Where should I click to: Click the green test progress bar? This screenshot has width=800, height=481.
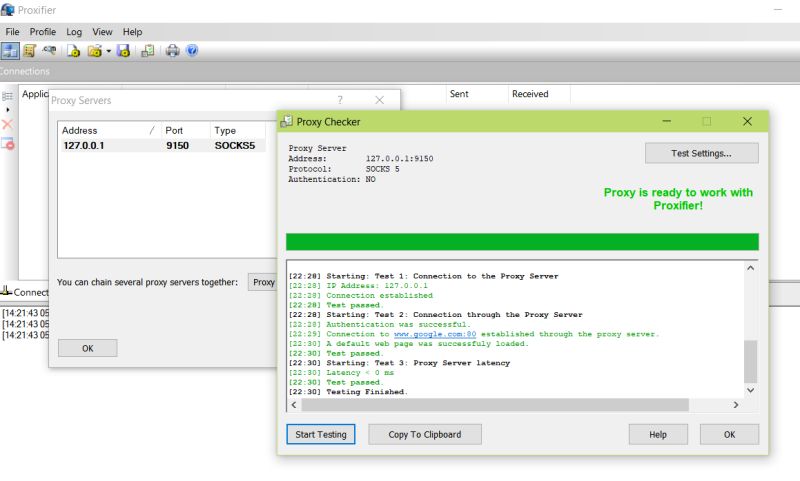pyautogui.click(x=522, y=242)
